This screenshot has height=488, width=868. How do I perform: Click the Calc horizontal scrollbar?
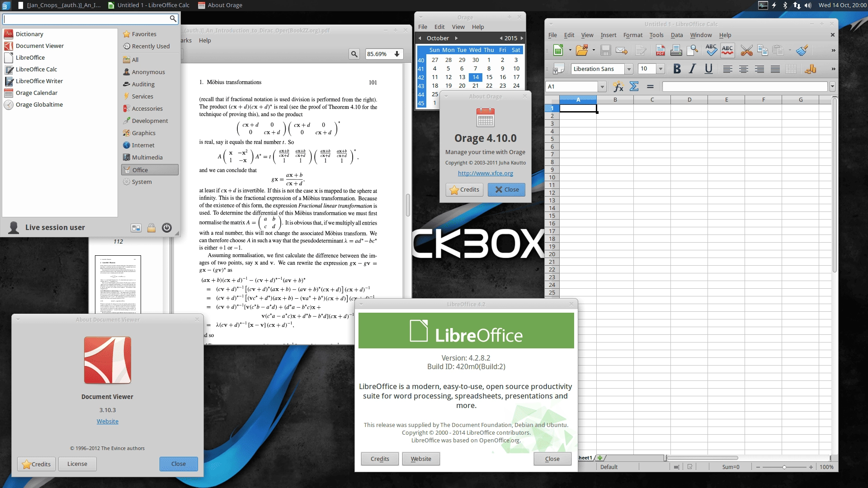[703, 458]
